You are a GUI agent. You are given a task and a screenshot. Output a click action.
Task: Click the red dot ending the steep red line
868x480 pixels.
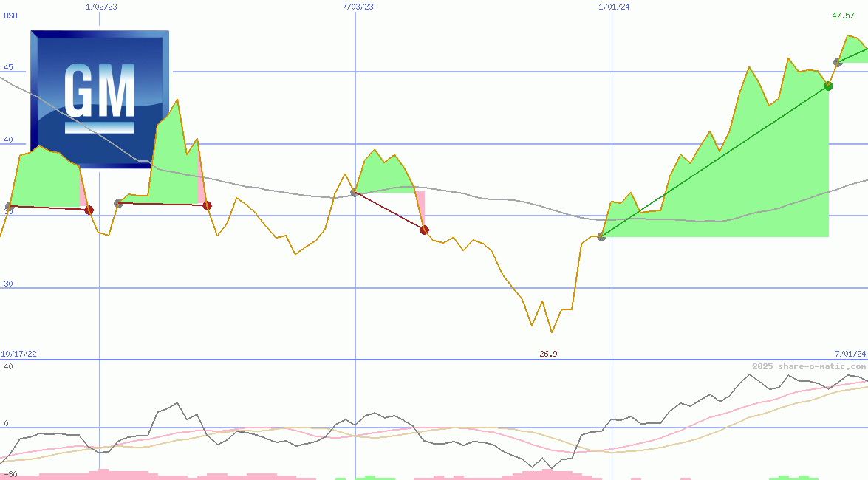pos(424,230)
